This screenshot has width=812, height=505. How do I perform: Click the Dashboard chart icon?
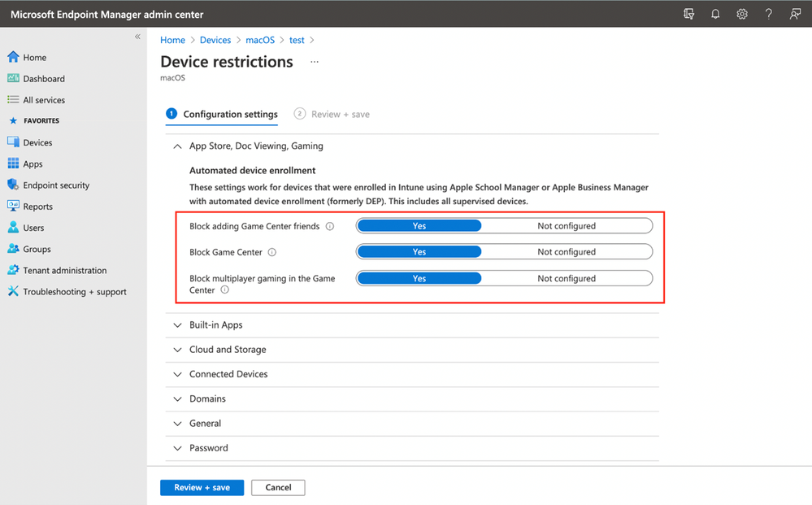pyautogui.click(x=13, y=78)
